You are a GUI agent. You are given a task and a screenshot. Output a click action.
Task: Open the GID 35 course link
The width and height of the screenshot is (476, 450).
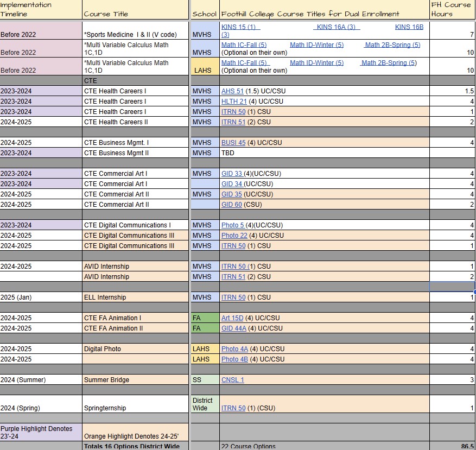(x=232, y=194)
